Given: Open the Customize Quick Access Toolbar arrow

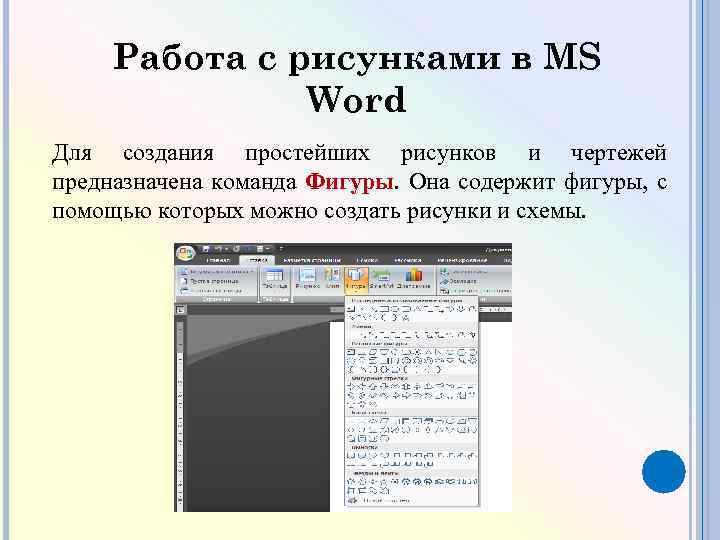Looking at the screenshot, I should tap(281, 249).
